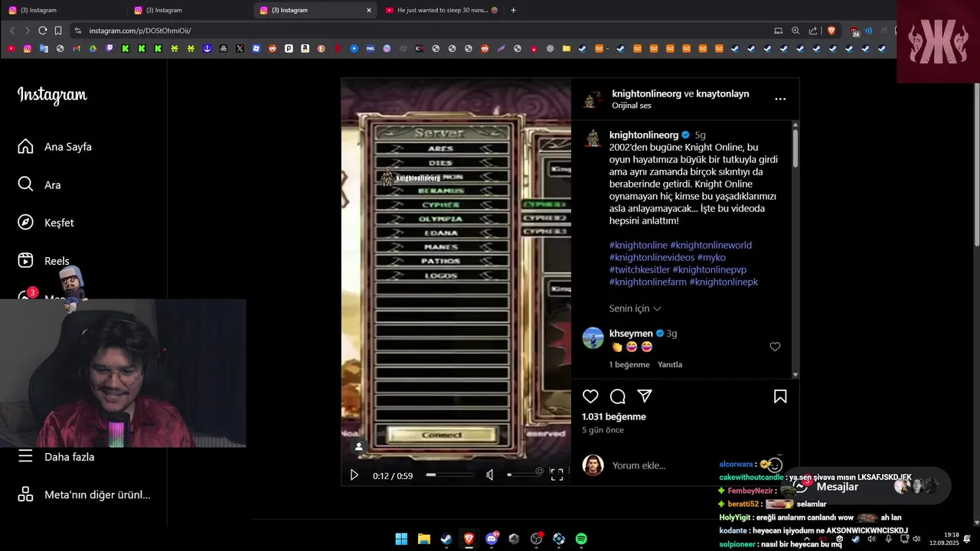
Task: Open hashtag #myko
Action: (711, 258)
